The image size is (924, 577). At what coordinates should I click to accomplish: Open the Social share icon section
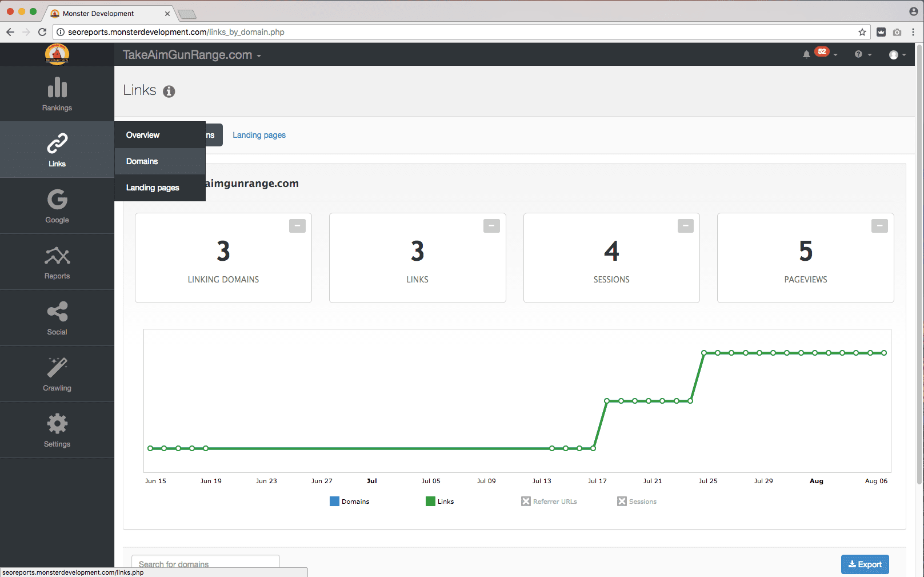click(x=57, y=318)
